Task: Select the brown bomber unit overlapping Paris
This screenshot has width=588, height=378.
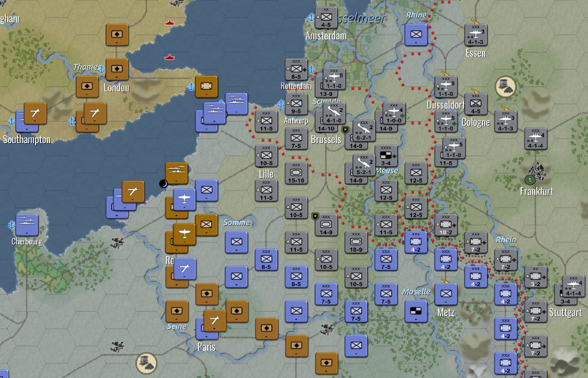Action: point(215,321)
